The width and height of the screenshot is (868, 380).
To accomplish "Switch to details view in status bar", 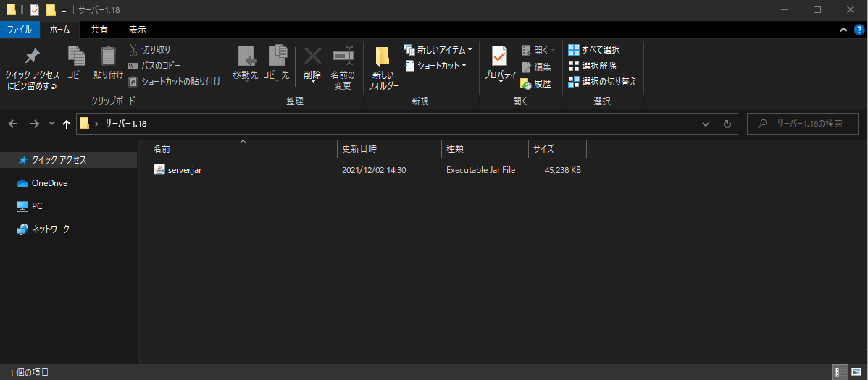I will (840, 372).
